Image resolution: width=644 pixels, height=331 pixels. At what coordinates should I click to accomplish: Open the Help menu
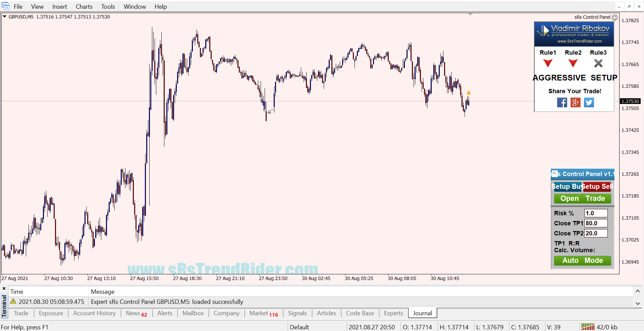coord(161,7)
